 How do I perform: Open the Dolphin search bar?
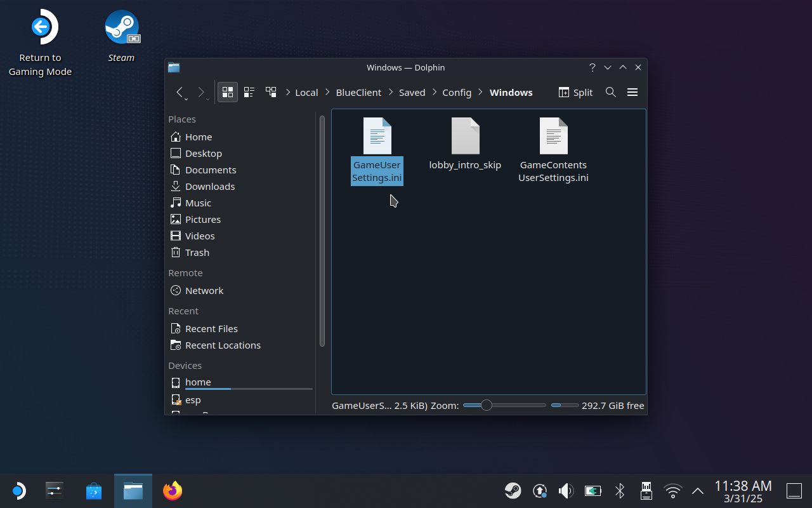coord(610,92)
